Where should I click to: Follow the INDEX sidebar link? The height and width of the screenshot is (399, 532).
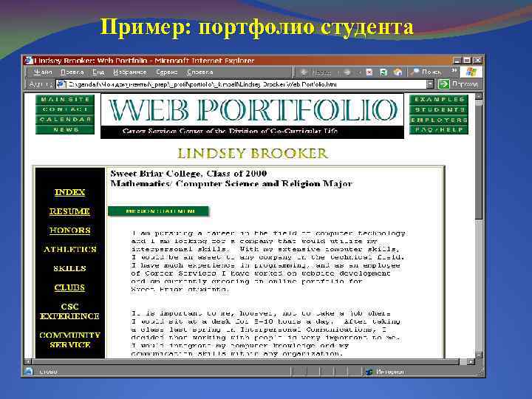point(69,192)
